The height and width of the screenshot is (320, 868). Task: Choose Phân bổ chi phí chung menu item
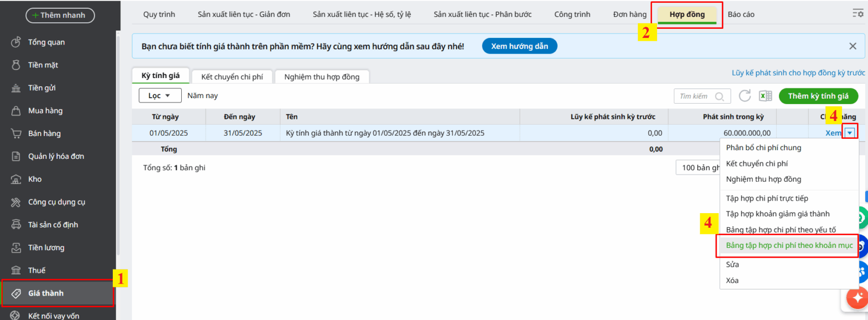click(763, 148)
